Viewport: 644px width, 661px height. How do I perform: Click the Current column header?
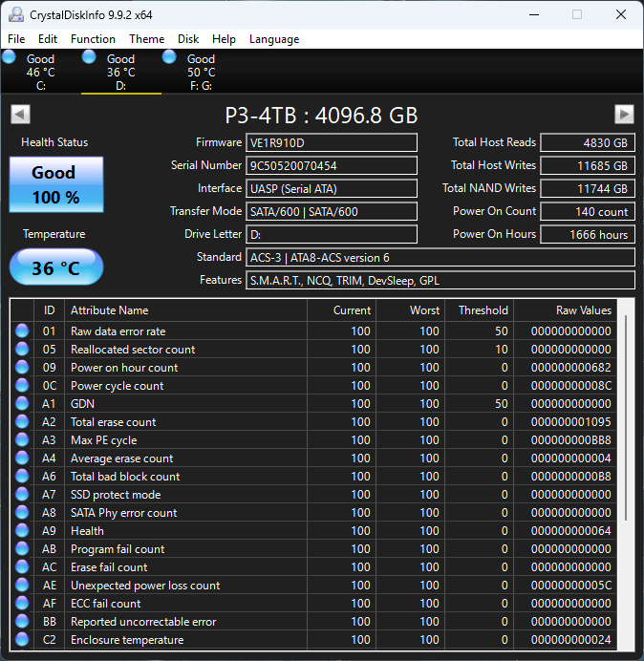coord(342,310)
